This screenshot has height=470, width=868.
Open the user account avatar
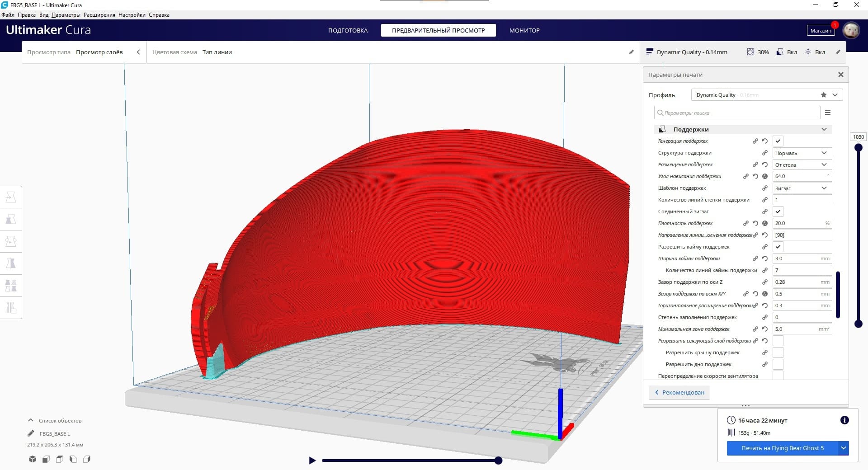(x=851, y=30)
